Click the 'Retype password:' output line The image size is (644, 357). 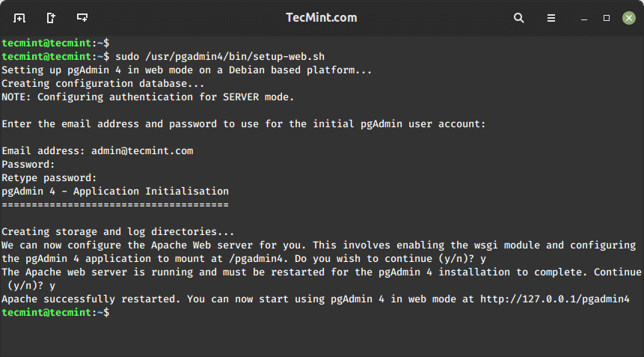(49, 178)
